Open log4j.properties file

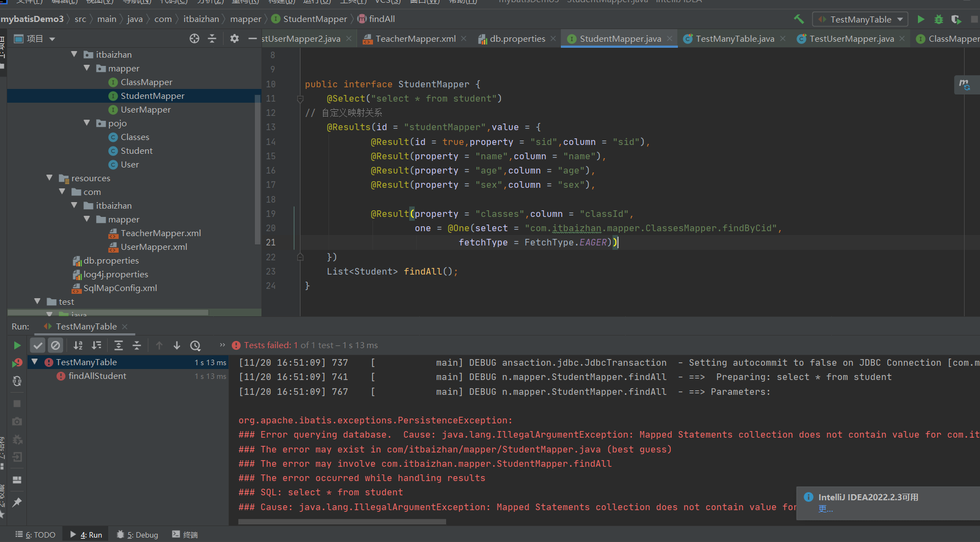115,274
